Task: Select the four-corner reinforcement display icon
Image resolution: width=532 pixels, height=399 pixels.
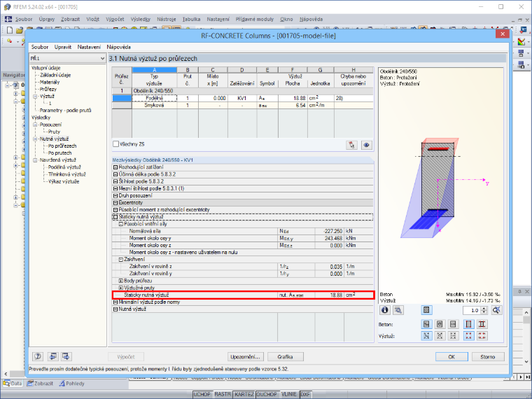Action: [468, 336]
